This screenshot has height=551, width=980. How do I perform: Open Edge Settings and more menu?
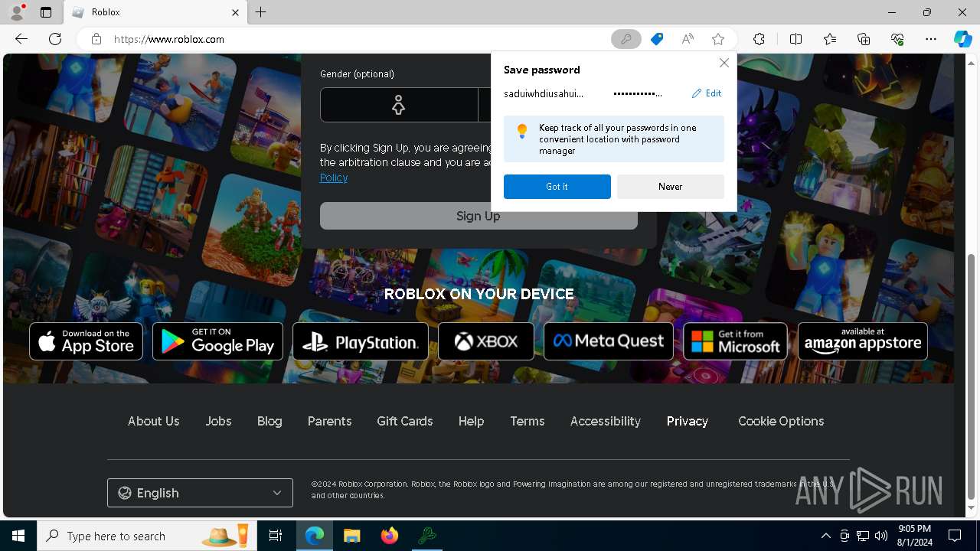pyautogui.click(x=931, y=39)
